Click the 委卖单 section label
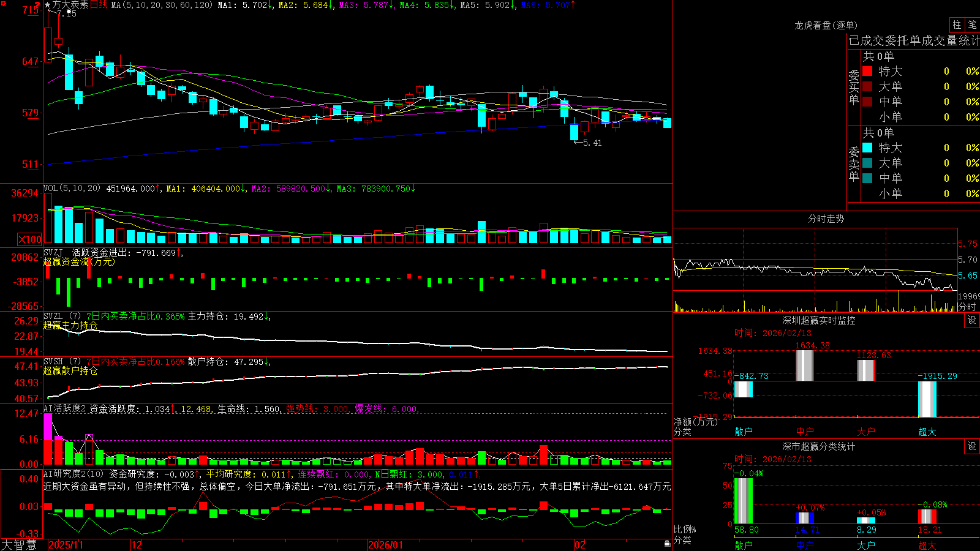980x551 pixels. [854, 163]
